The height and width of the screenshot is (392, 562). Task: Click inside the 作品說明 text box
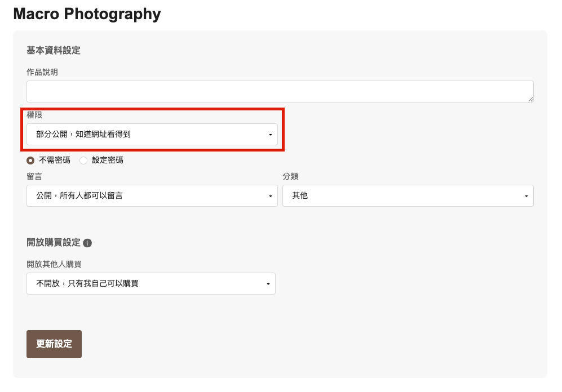coord(280,91)
